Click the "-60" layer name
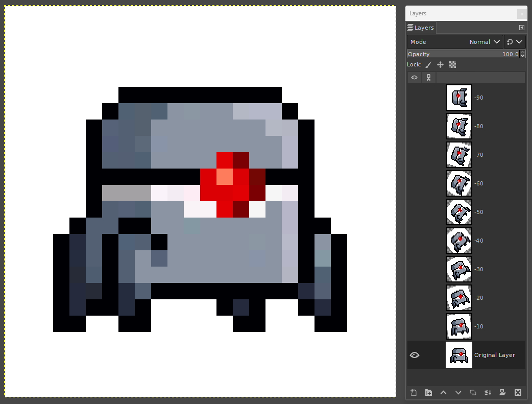 pyautogui.click(x=479, y=183)
